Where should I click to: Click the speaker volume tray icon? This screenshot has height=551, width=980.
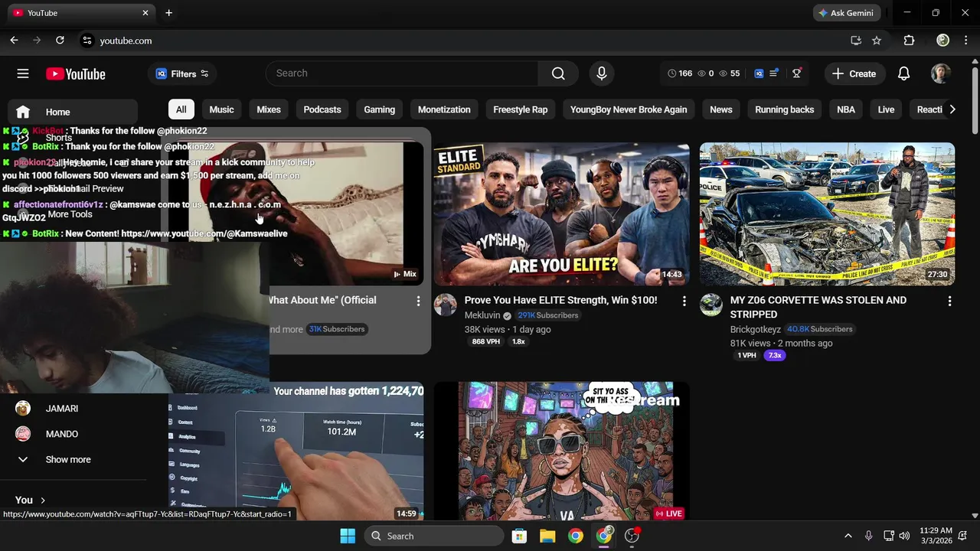905,536
